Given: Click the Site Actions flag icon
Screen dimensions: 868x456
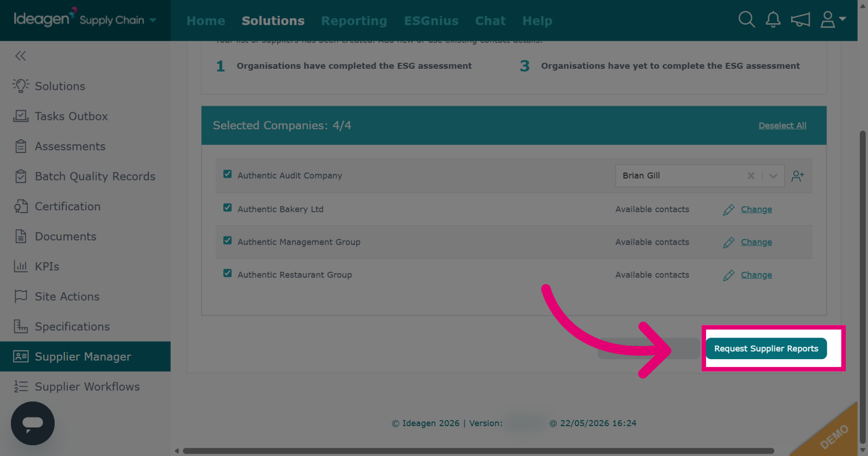Looking at the screenshot, I should point(20,296).
